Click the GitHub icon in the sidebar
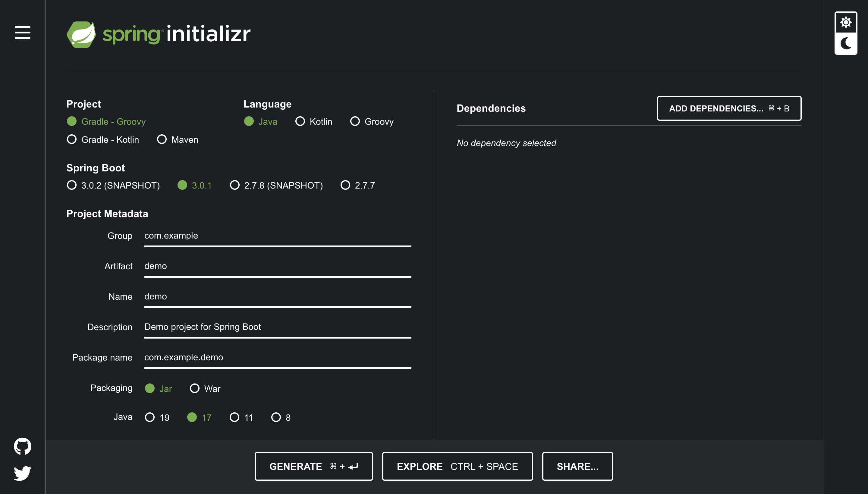 pos(22,446)
